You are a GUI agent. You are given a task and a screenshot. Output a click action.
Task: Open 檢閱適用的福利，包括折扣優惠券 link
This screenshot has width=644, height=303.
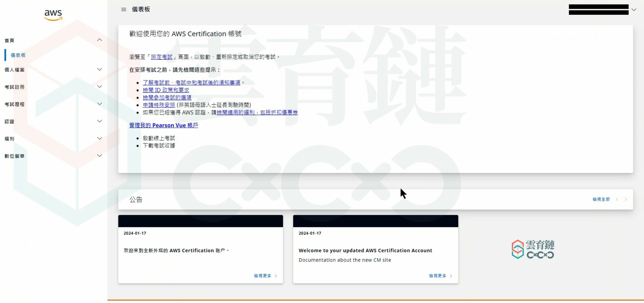[257, 113]
